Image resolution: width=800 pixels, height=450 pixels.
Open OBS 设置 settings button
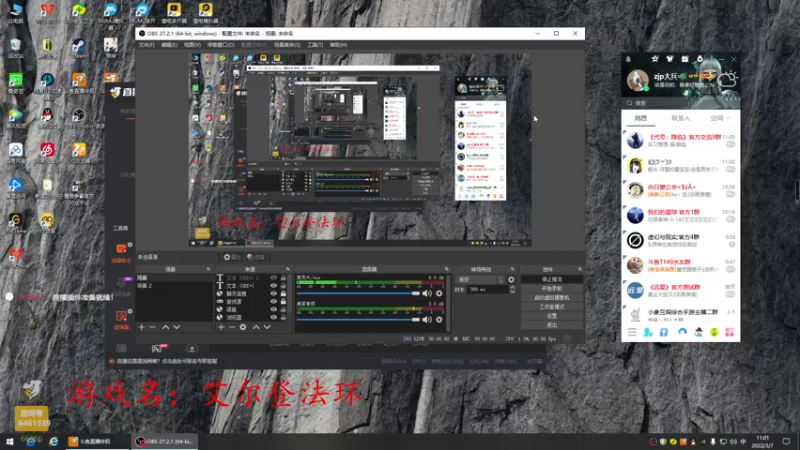pos(552,316)
